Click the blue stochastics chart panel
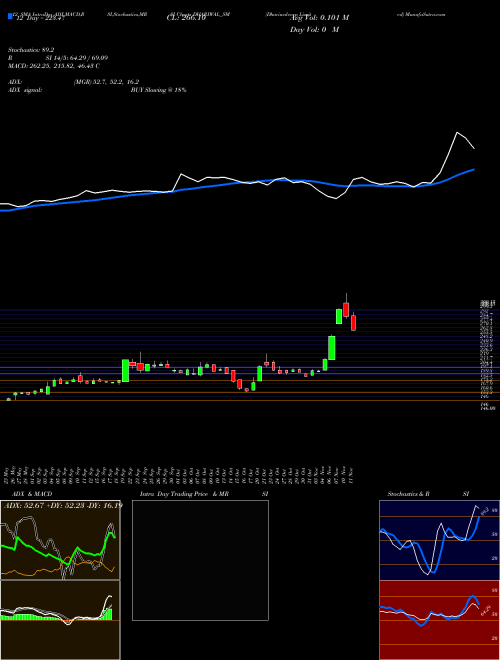This screenshot has width=500, height=660. (x=439, y=540)
